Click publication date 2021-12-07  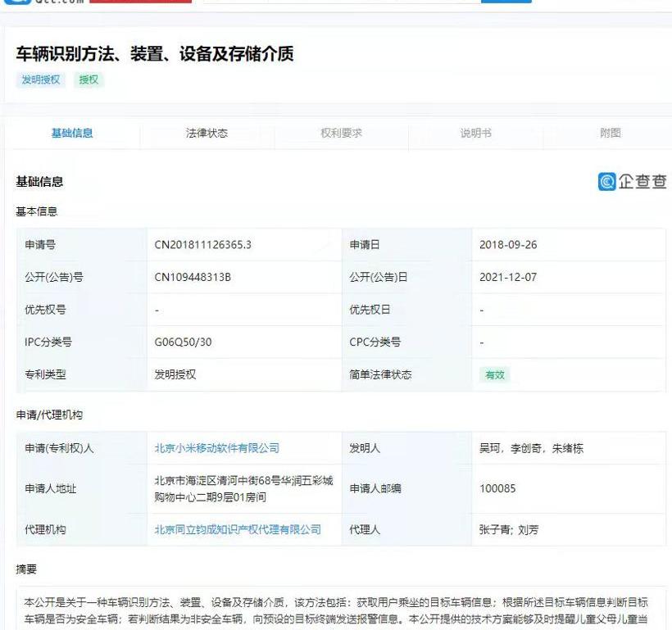pos(508,277)
